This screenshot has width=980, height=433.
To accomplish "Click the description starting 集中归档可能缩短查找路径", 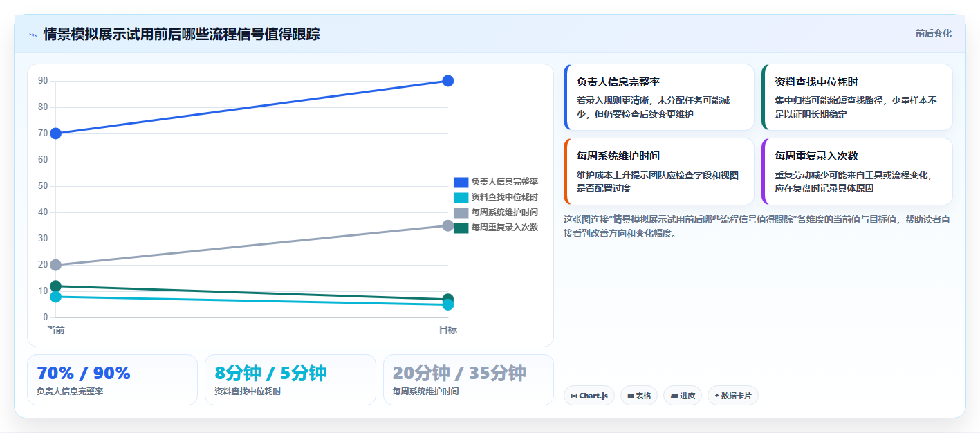I will click(856, 107).
